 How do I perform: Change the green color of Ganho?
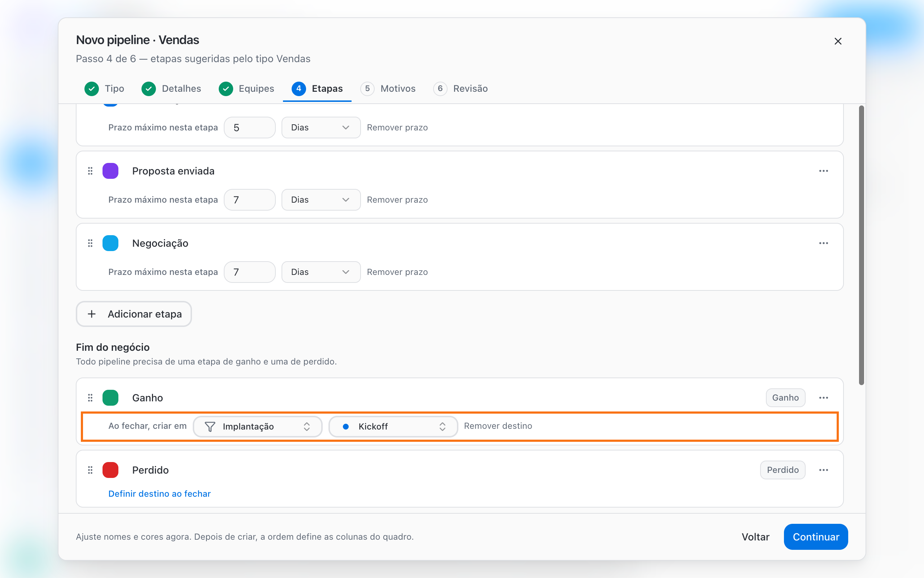tap(110, 398)
